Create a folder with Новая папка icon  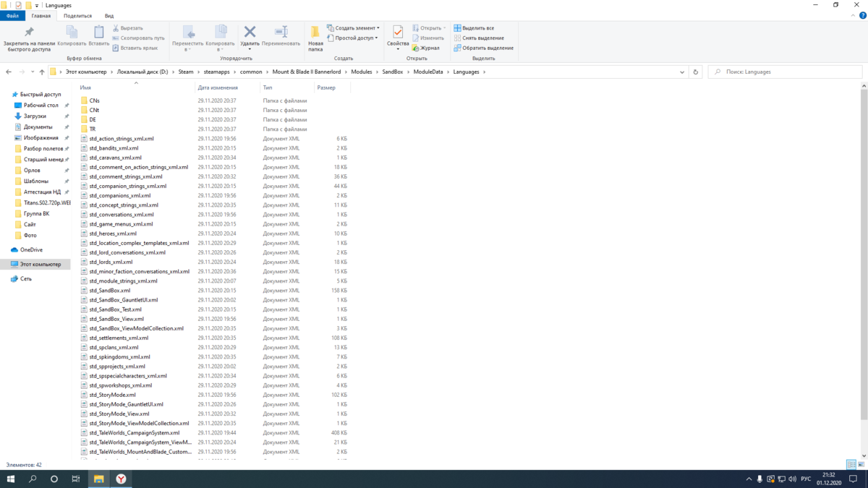tap(315, 32)
